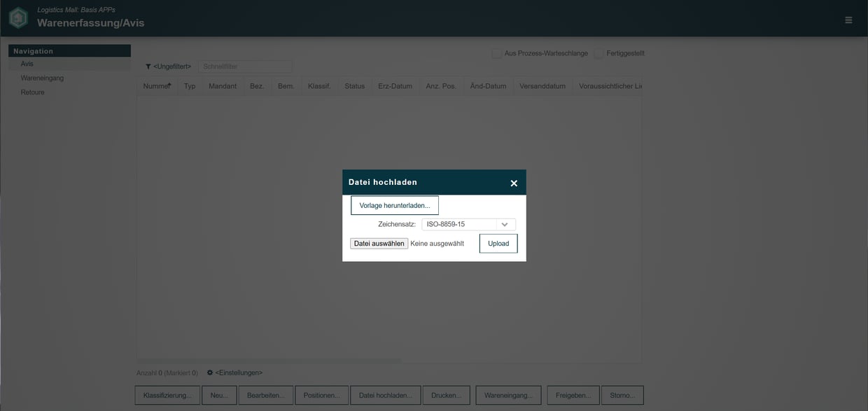Select the Klassifizierung action
The width and height of the screenshot is (868, 411).
tap(167, 393)
